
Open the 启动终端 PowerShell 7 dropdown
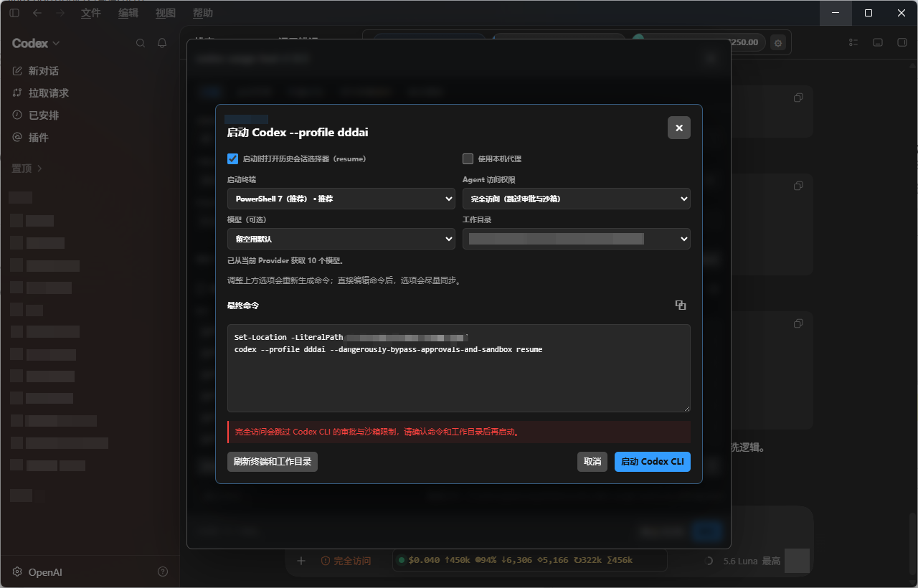click(x=341, y=199)
